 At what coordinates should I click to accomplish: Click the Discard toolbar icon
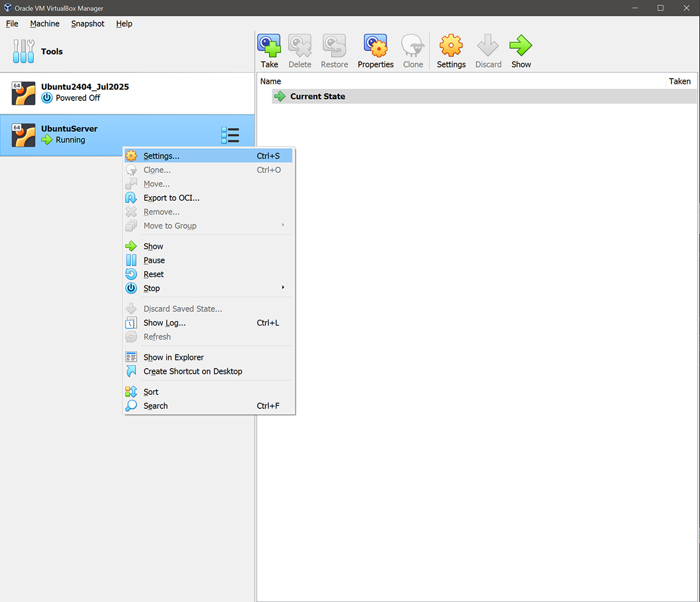488,45
